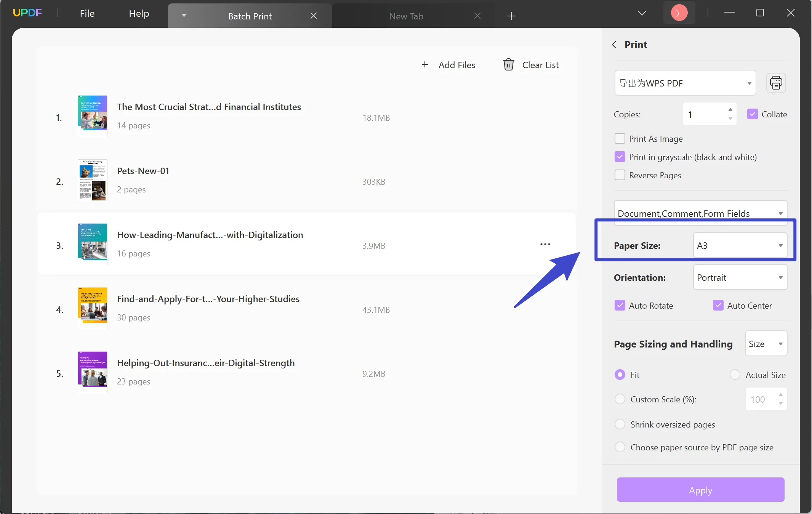Screen dimensions: 812x514
Task: Click the printer settings icon
Action: pos(775,83)
